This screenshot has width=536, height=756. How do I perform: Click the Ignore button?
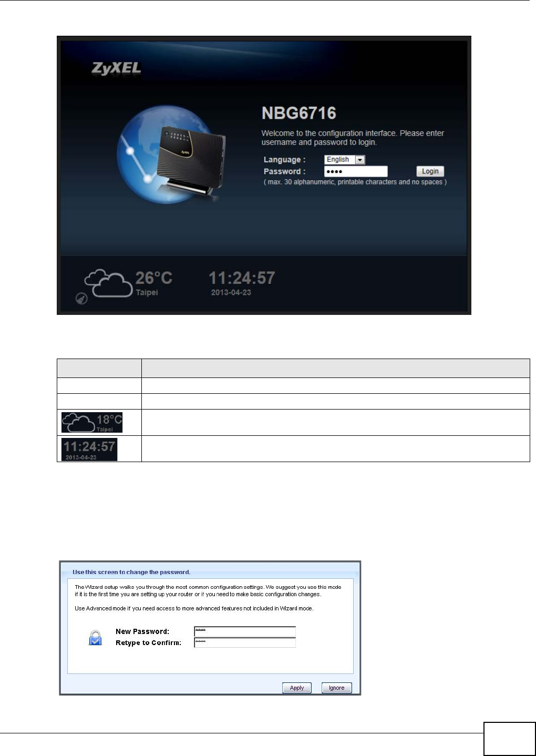click(337, 688)
